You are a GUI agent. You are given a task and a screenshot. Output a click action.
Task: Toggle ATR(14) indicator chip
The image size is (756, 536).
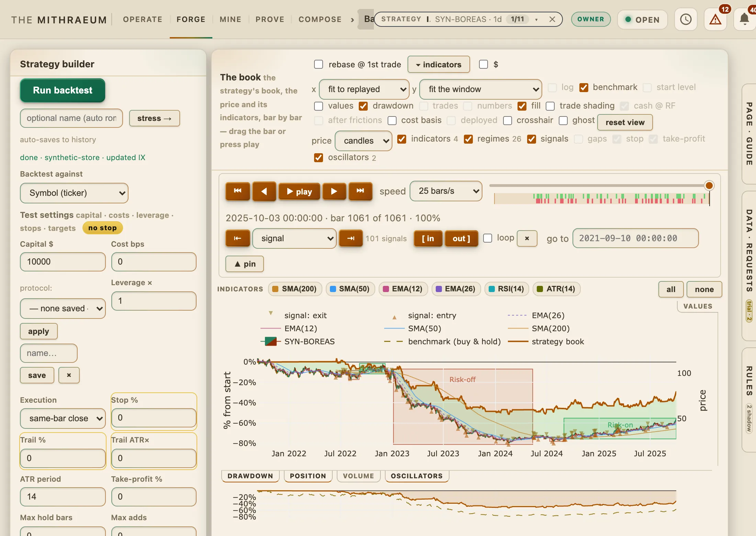click(x=556, y=289)
